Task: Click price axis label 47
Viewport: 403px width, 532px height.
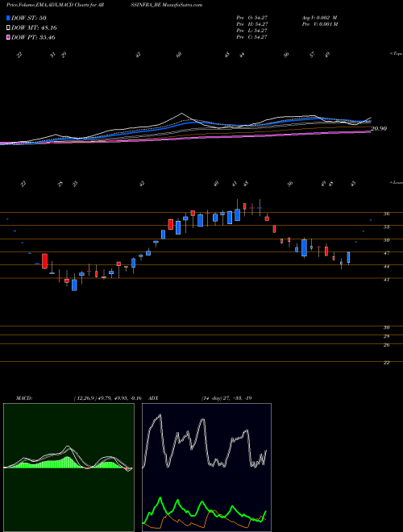Action: pyautogui.click(x=386, y=253)
